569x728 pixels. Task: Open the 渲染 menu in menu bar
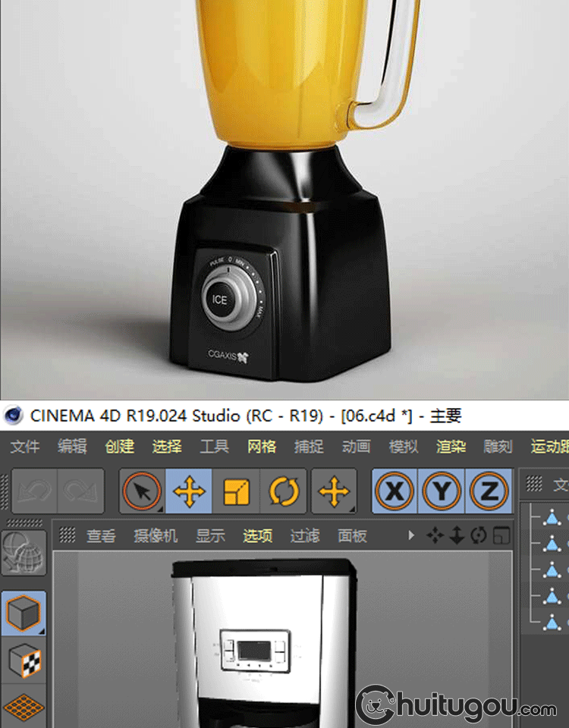[451, 447]
